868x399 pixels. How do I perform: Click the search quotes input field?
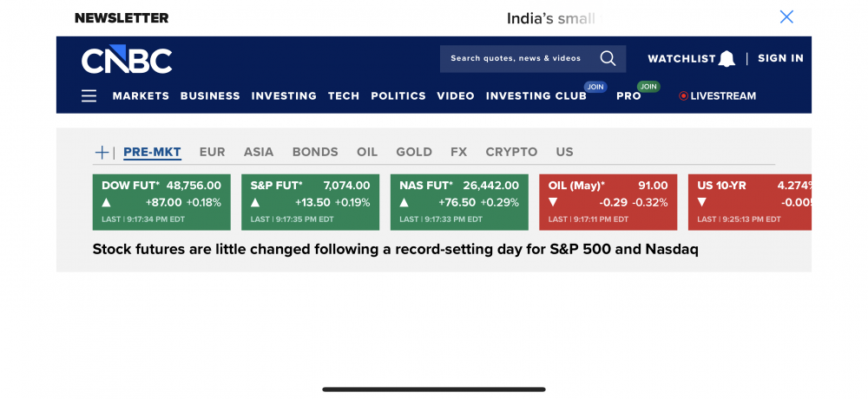pyautogui.click(x=516, y=58)
